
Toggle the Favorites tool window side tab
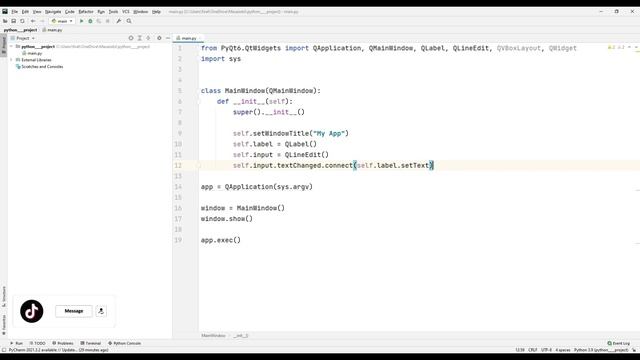tap(4, 324)
